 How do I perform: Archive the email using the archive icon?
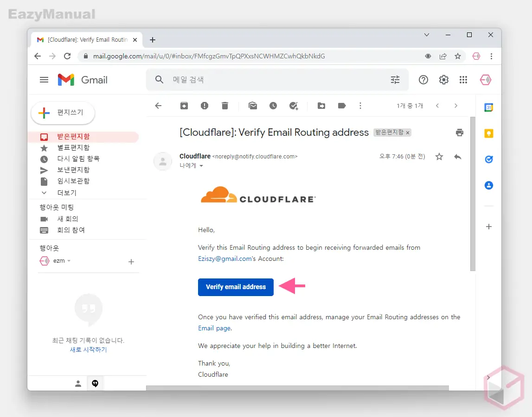click(184, 106)
